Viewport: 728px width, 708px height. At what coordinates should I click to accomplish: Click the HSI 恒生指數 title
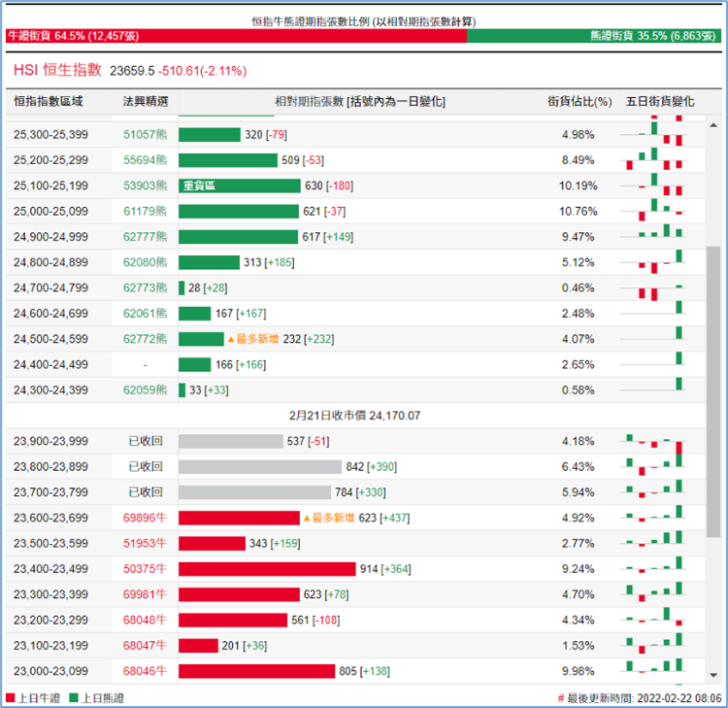pos(57,70)
